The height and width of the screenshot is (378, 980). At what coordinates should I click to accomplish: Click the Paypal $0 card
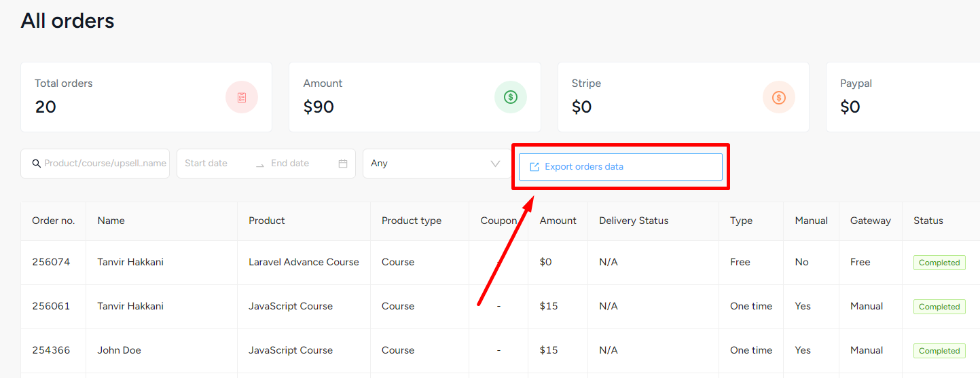pos(903,97)
